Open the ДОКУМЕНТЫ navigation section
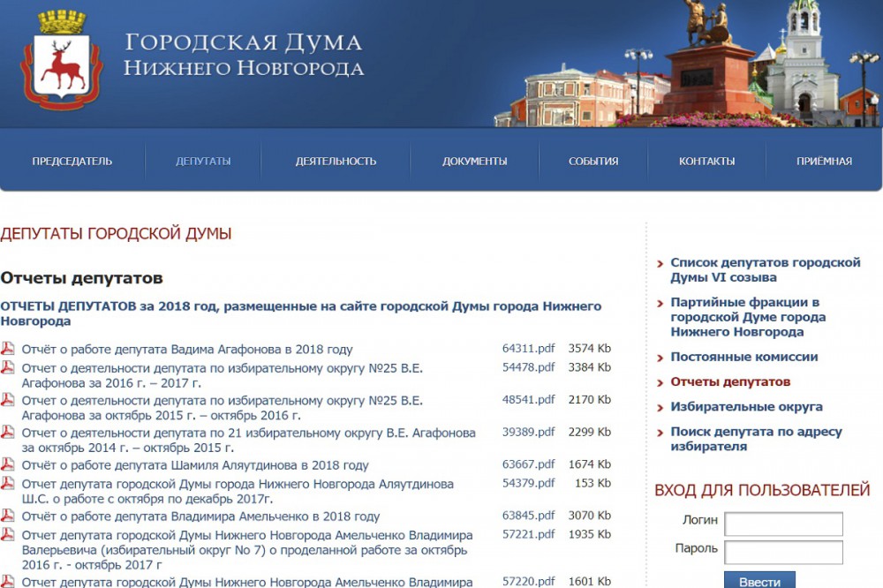Screen dimensions: 883x588 coord(475,161)
